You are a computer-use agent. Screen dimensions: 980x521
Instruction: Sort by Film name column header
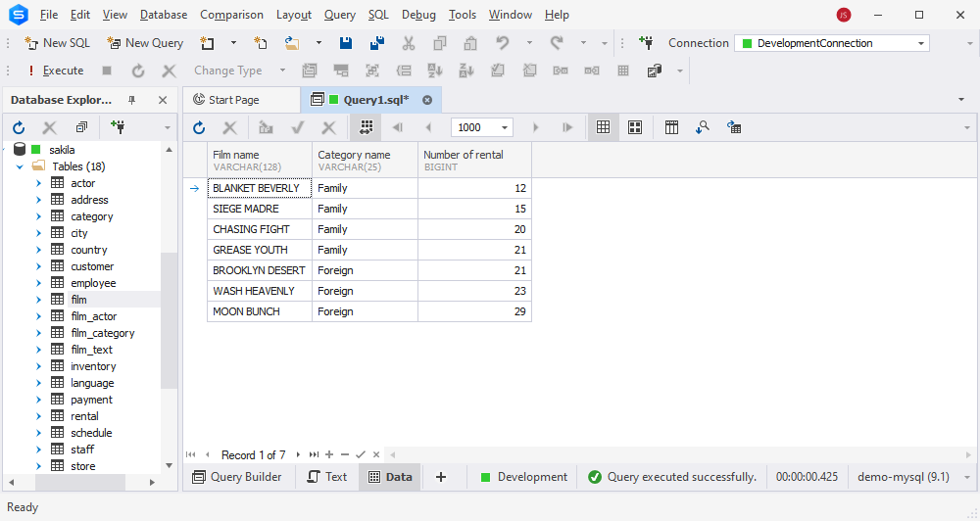coord(260,160)
